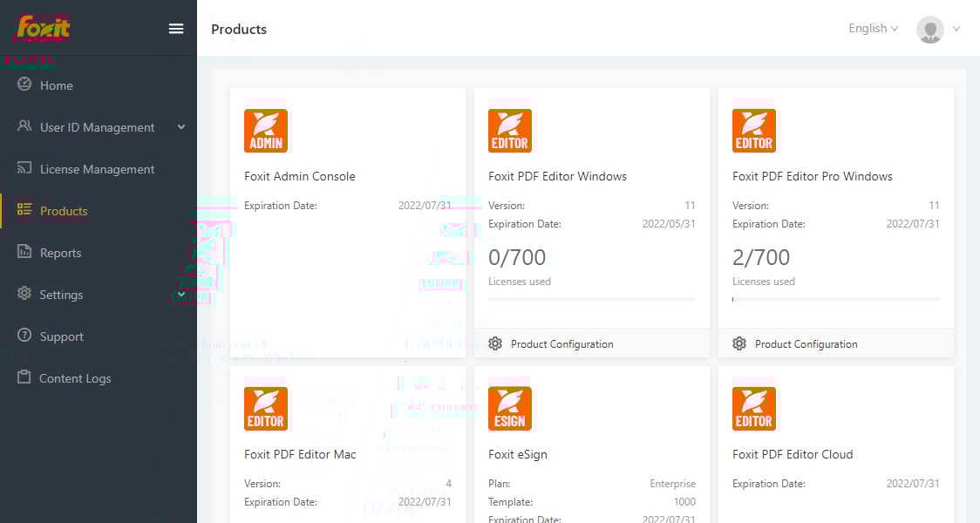Image resolution: width=980 pixels, height=523 pixels.
Task: Open the Home page
Action: click(x=57, y=85)
